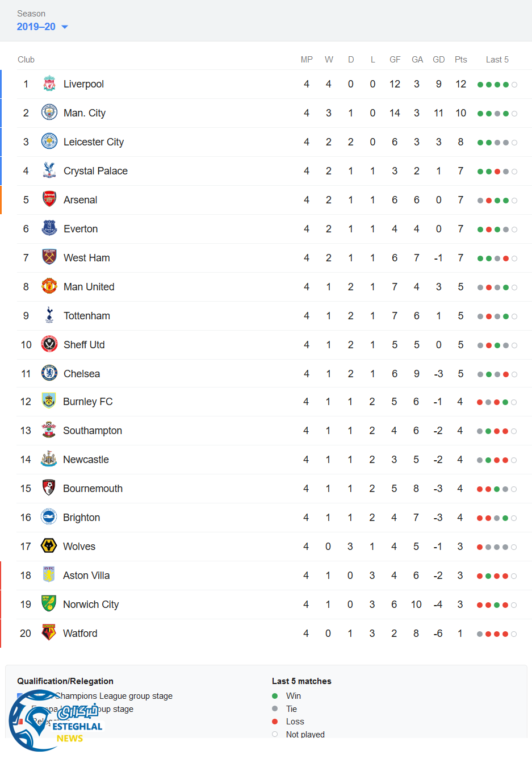
Task: Click the Man. City club crest
Action: pyautogui.click(x=49, y=112)
